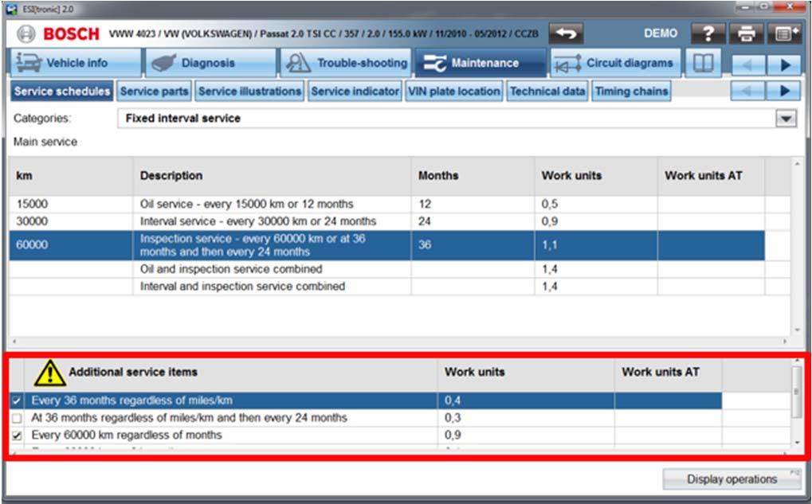
Task: Open the Service parts sub-tab
Action: pos(155,91)
